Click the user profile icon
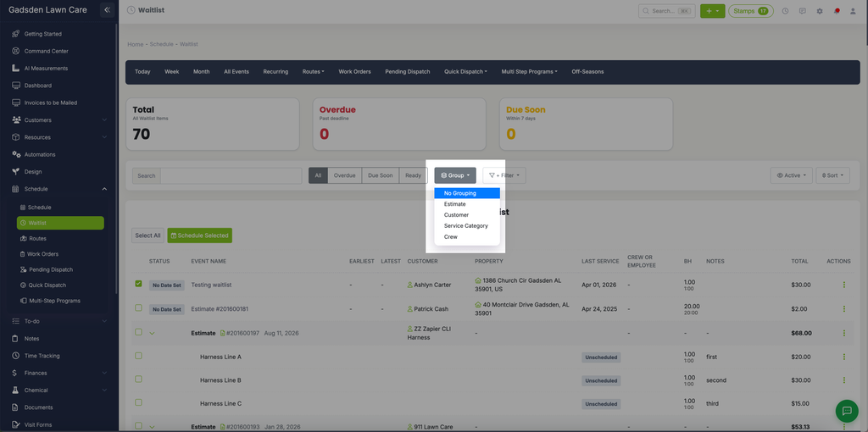The width and height of the screenshot is (868, 432). 853,11
